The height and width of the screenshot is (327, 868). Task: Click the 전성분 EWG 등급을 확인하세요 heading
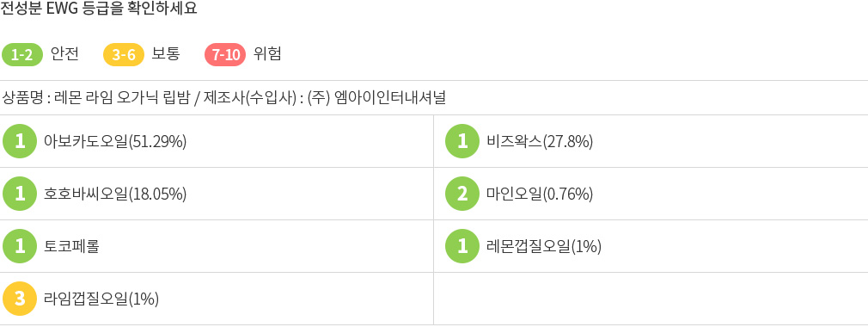[99, 9]
